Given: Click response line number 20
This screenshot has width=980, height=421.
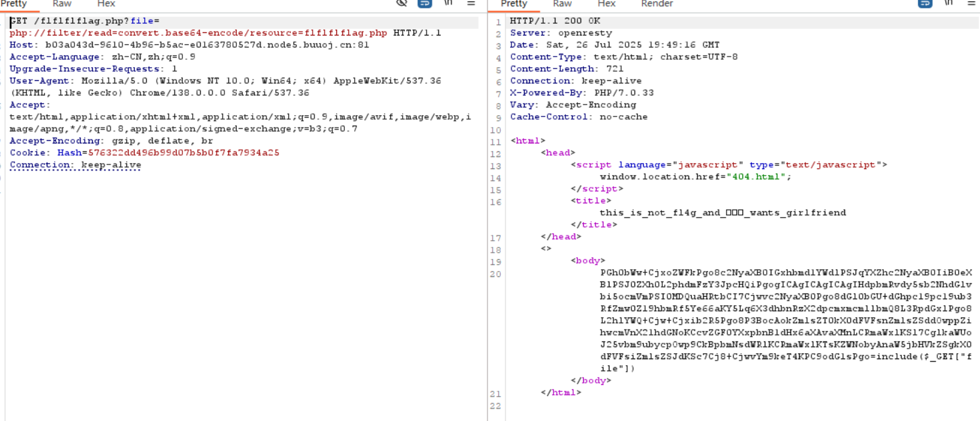Looking at the screenshot, I should pos(496,273).
